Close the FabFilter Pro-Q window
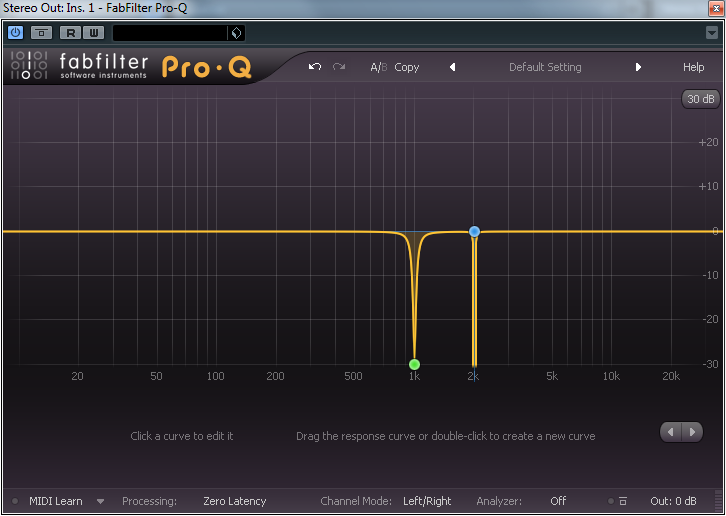 tap(716, 8)
